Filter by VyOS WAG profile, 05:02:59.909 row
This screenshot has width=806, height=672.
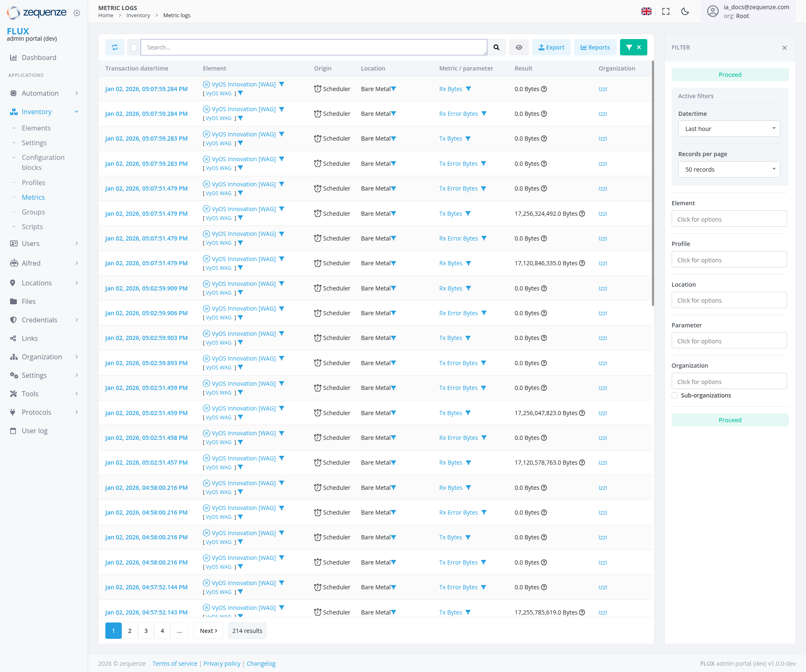241,293
